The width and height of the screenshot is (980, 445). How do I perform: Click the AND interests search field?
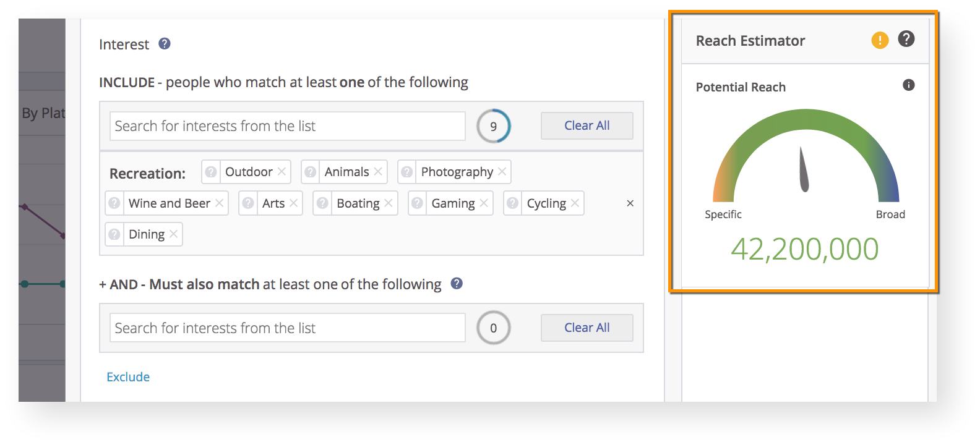point(287,328)
